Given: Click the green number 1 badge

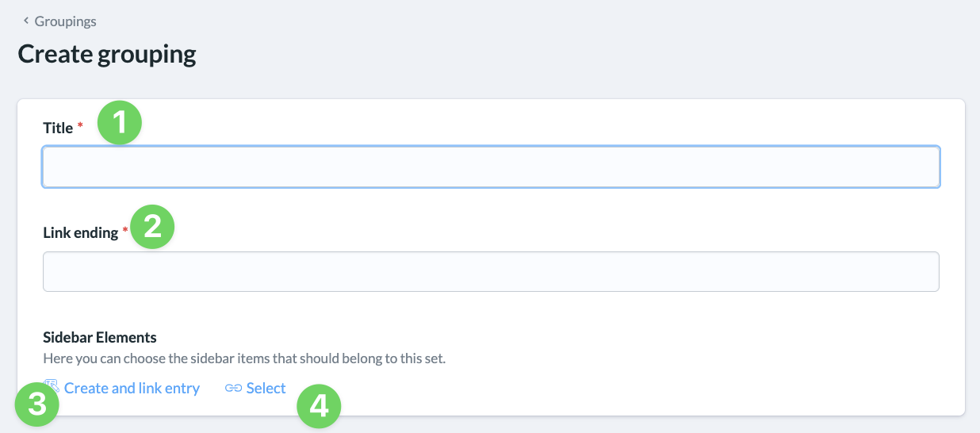Looking at the screenshot, I should (x=120, y=123).
